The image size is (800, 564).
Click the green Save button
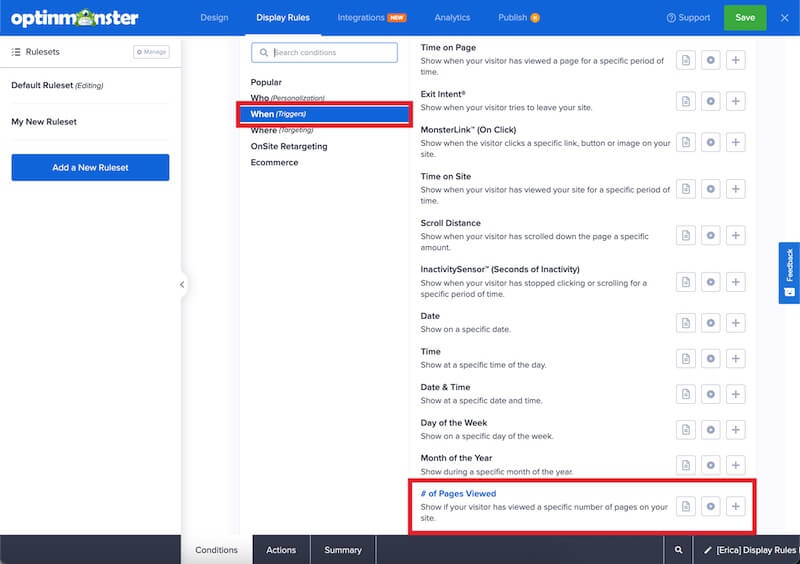745,18
